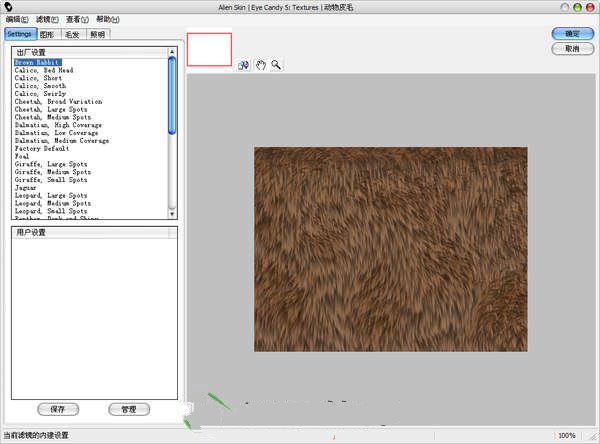Choose Dalmatian, High Coverage preset
This screenshot has width=600, height=444.
[x=58, y=125]
